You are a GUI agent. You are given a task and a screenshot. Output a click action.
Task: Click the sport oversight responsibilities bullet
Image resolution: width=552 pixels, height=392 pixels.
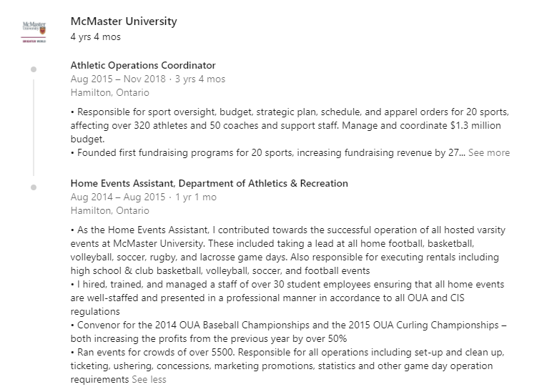290,125
